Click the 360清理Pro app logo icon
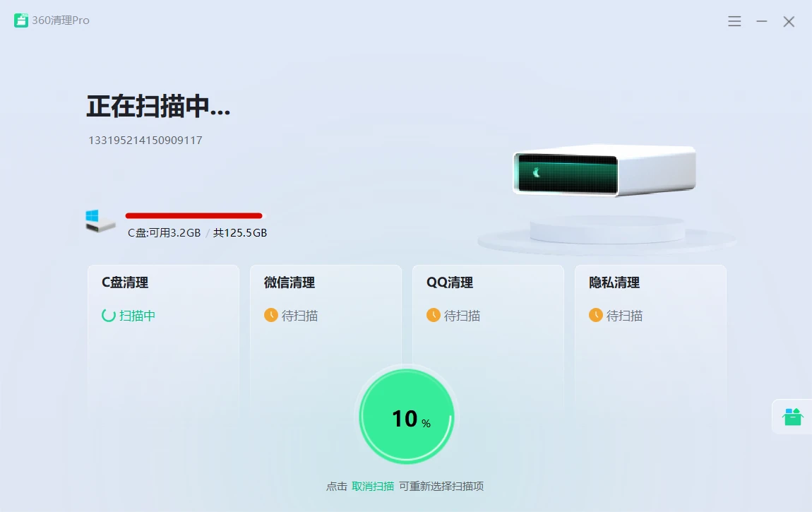This screenshot has height=512, width=812. [21, 20]
